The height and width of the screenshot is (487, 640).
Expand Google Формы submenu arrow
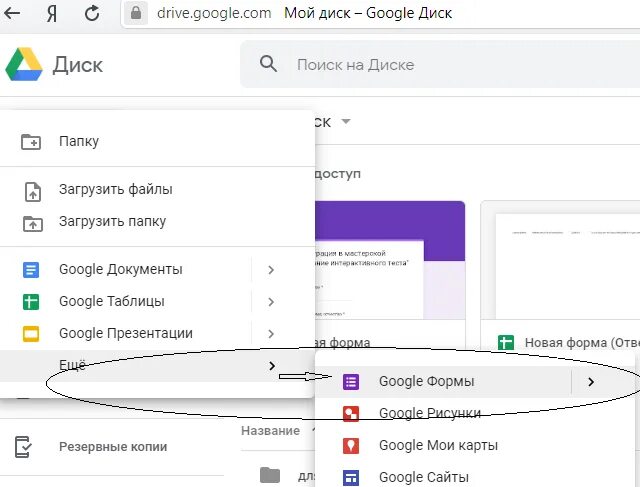click(591, 382)
